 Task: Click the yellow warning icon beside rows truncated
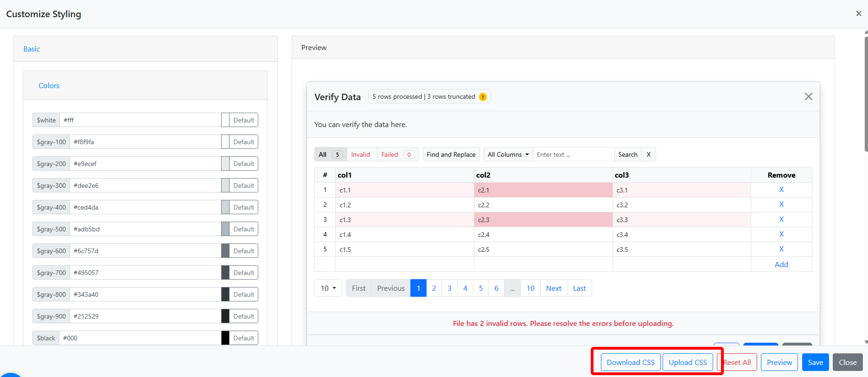pyautogui.click(x=483, y=96)
